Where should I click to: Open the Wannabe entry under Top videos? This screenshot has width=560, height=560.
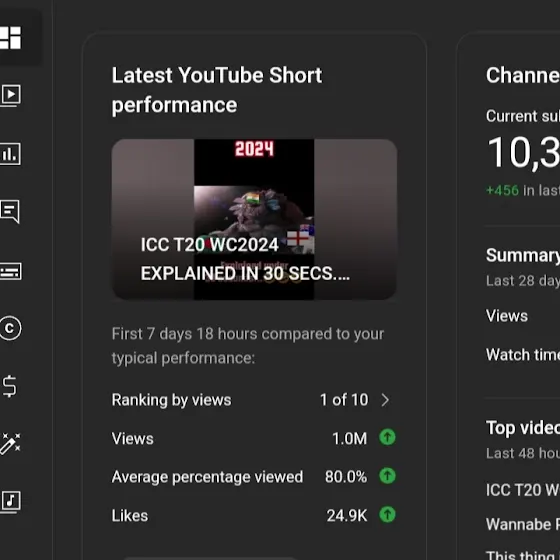click(523, 524)
